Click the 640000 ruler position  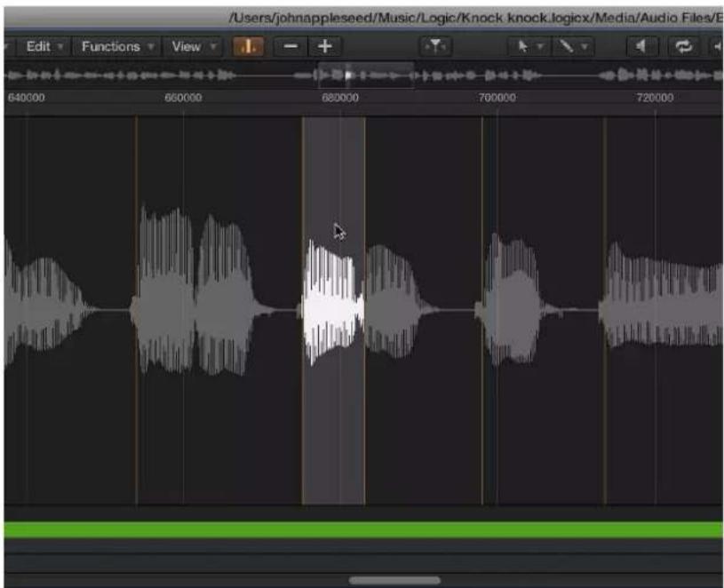(x=27, y=98)
